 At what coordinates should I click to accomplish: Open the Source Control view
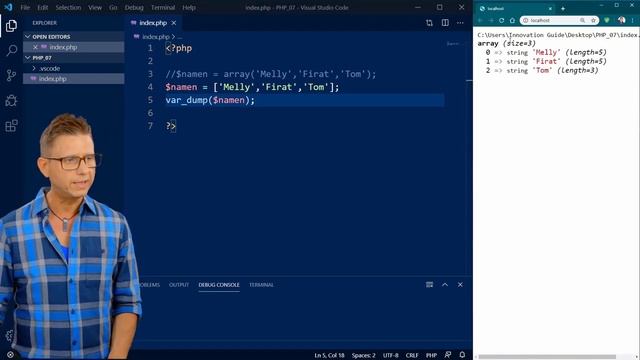point(11,76)
